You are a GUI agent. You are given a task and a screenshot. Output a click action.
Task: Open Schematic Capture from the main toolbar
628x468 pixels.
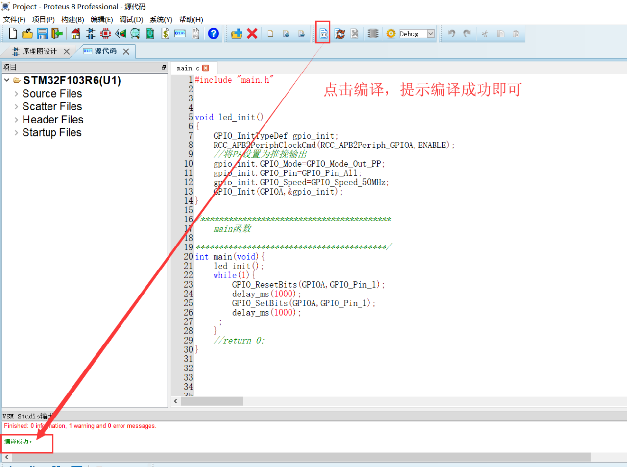click(91, 34)
